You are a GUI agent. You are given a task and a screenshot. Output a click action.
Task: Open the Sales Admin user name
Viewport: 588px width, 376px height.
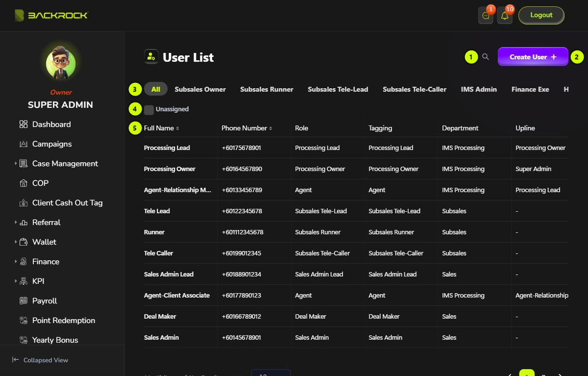[x=161, y=338]
